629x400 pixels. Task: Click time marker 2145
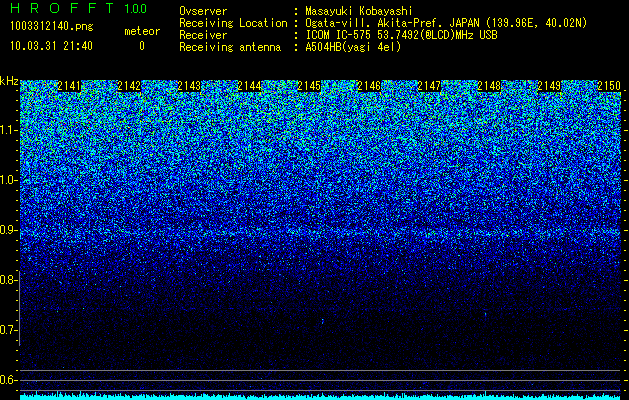coord(309,86)
